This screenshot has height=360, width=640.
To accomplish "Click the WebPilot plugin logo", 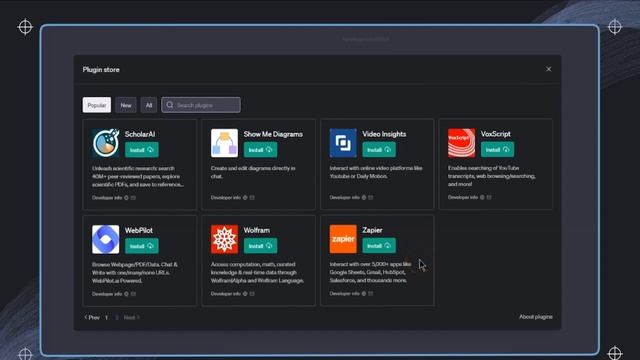I will [106, 239].
